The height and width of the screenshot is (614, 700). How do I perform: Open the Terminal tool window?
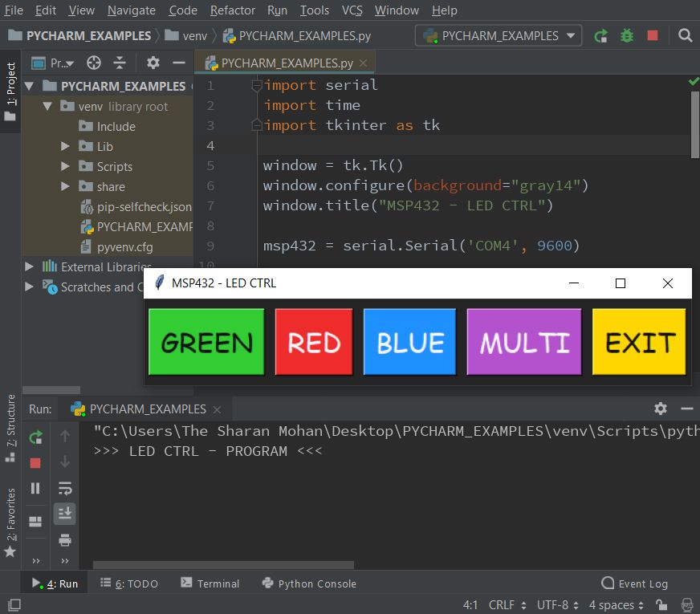tap(210, 584)
